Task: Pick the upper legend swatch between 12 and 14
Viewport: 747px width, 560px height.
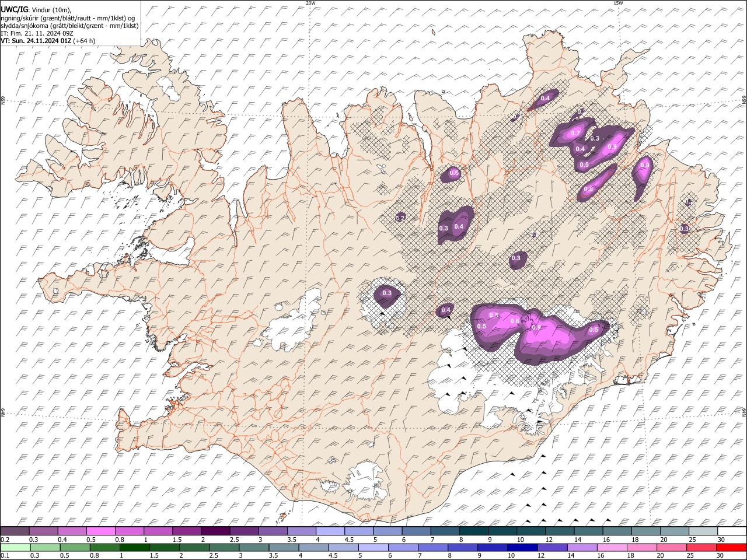Action: tap(559, 531)
